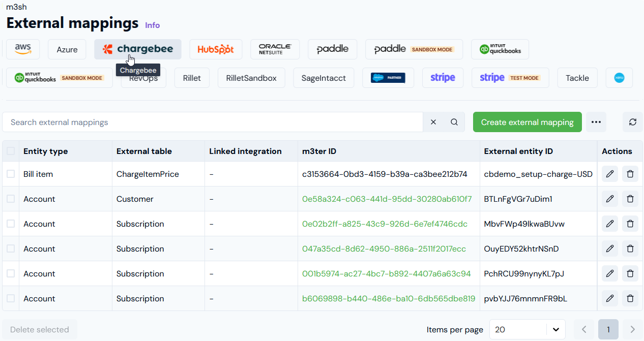Select the Tackle integration tab
Viewport: 644px width, 341px height.
point(577,78)
